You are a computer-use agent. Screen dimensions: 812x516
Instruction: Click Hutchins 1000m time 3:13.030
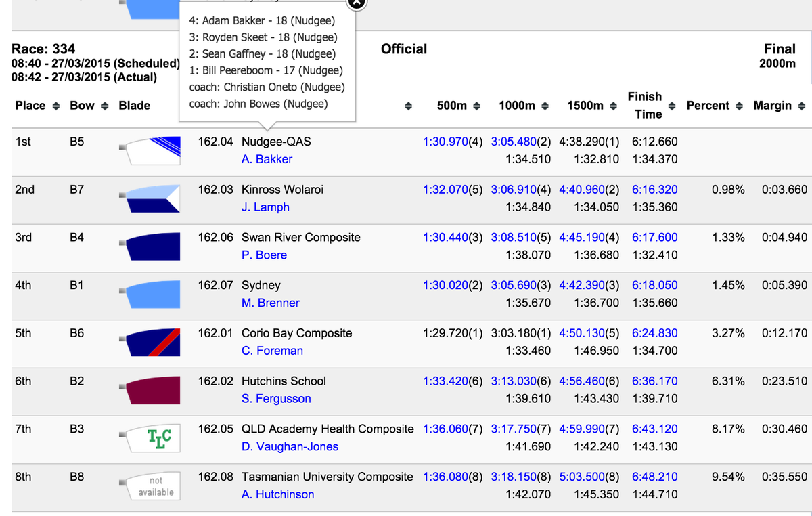(x=514, y=381)
